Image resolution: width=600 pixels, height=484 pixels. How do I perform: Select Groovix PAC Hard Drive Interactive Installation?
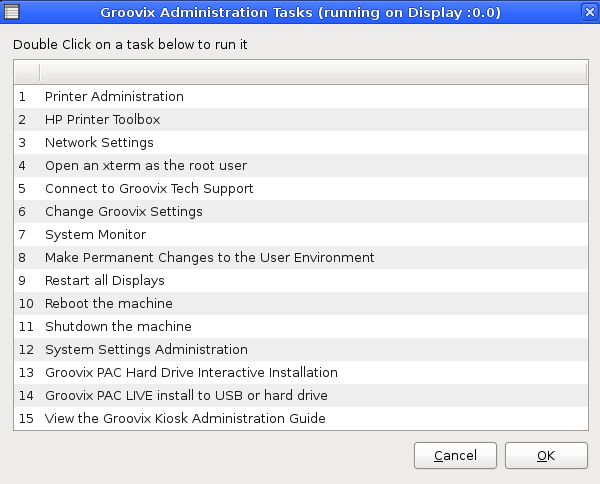click(191, 373)
